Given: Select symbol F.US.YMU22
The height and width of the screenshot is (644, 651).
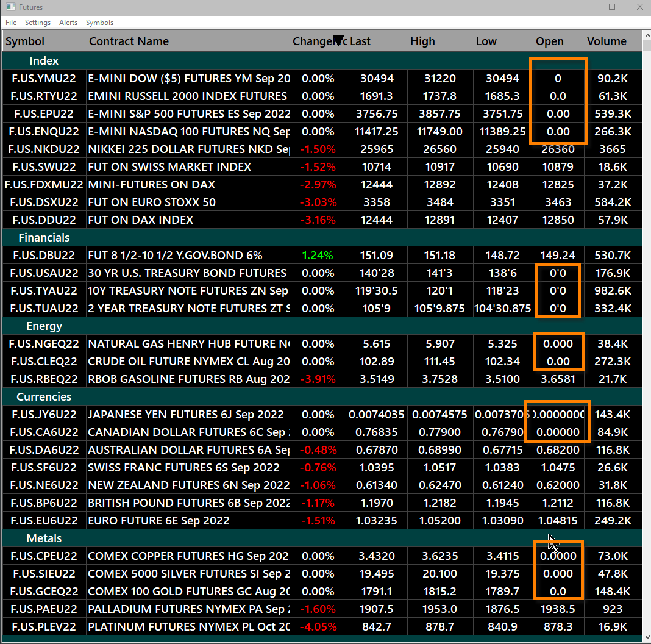Looking at the screenshot, I should (44, 79).
